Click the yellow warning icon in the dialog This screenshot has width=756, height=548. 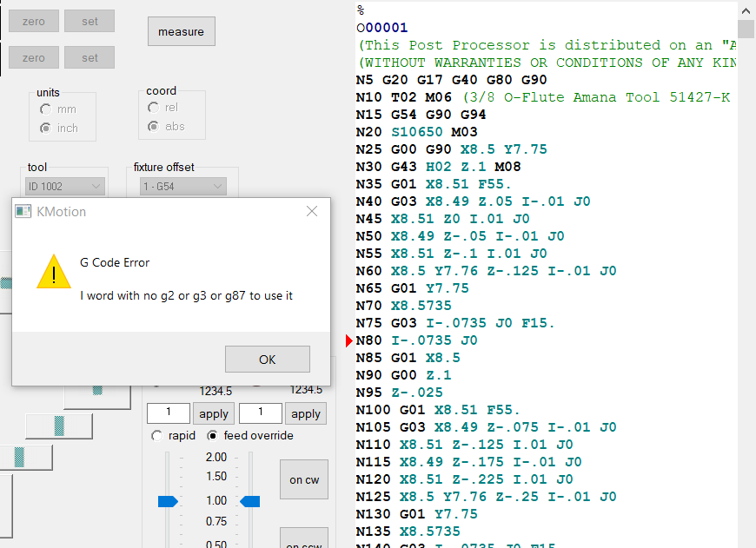click(x=54, y=272)
